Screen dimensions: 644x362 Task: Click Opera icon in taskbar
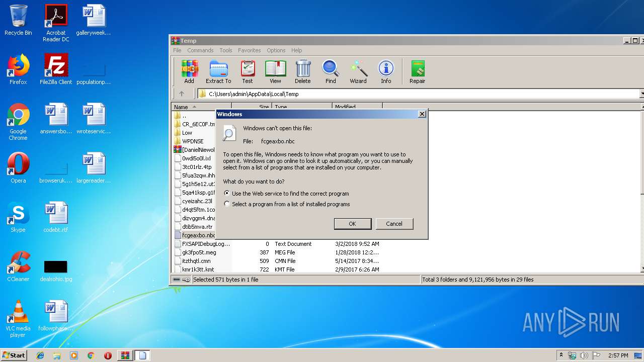click(x=108, y=355)
